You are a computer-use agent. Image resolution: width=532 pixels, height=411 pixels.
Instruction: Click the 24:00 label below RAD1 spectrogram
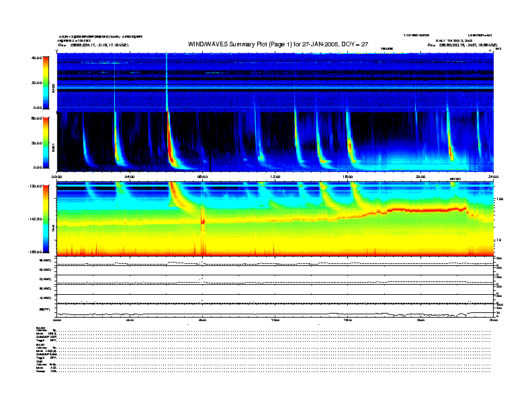[493, 177]
